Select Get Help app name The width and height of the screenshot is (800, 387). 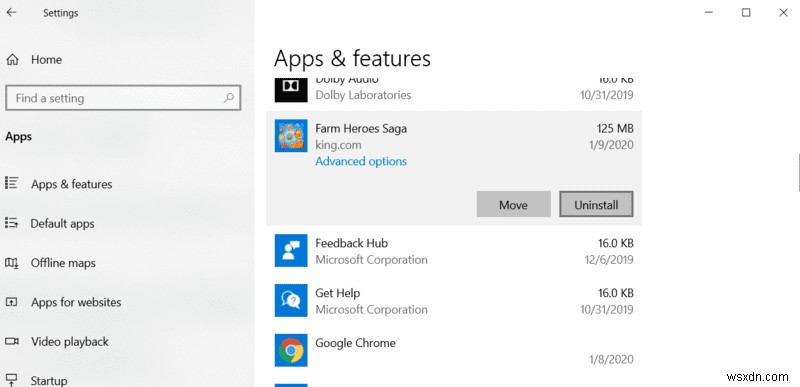coord(337,293)
